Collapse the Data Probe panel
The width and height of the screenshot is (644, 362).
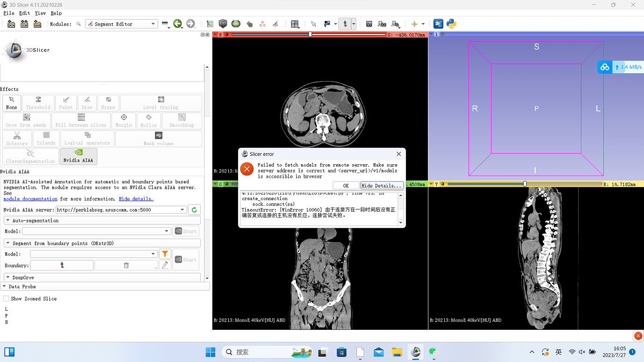coord(22,286)
